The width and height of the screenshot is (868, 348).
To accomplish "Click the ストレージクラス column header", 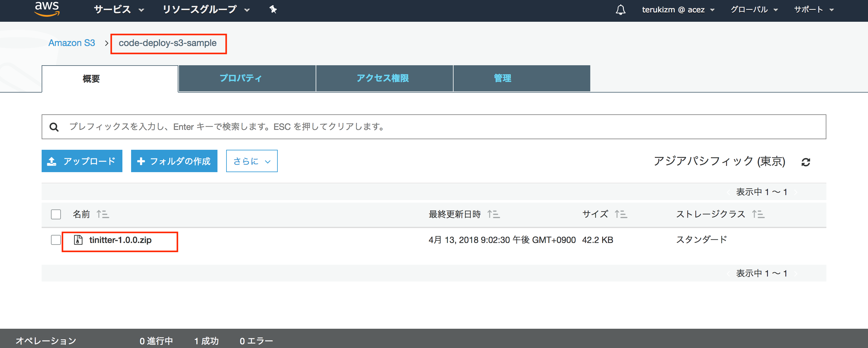I will tap(710, 214).
